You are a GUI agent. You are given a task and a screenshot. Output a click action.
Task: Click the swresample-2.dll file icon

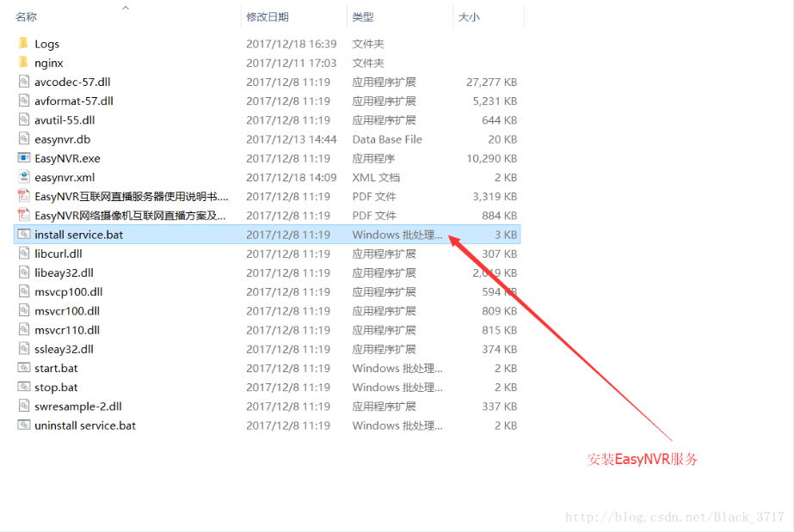[24, 406]
